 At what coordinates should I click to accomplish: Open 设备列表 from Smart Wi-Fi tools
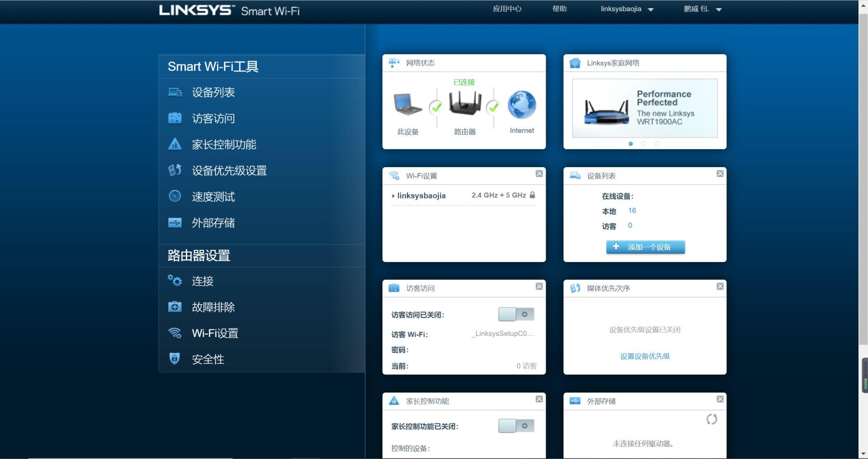click(x=213, y=92)
